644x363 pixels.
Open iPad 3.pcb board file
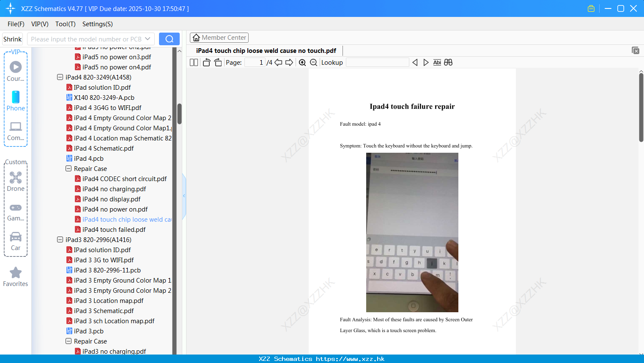tap(88, 331)
